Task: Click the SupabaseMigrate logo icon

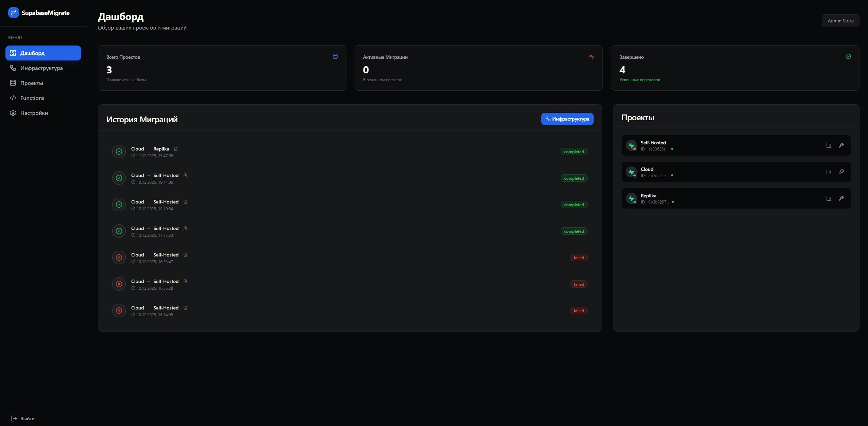Action: [x=13, y=13]
